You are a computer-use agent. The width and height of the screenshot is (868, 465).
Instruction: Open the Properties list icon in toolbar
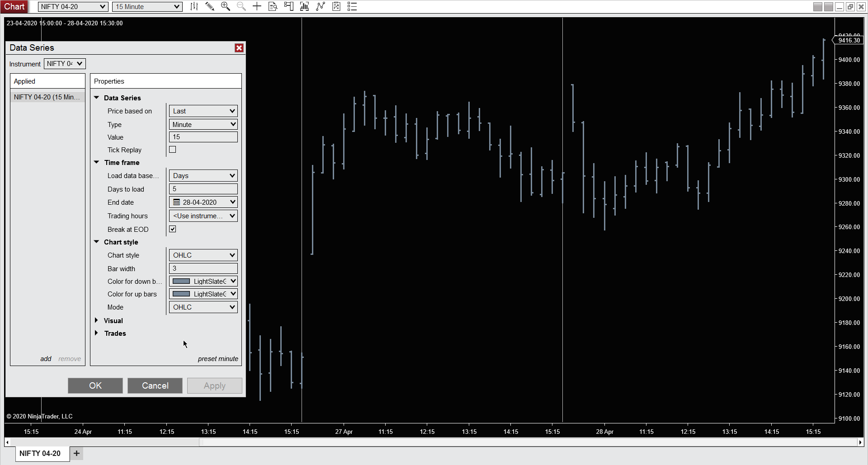point(352,6)
